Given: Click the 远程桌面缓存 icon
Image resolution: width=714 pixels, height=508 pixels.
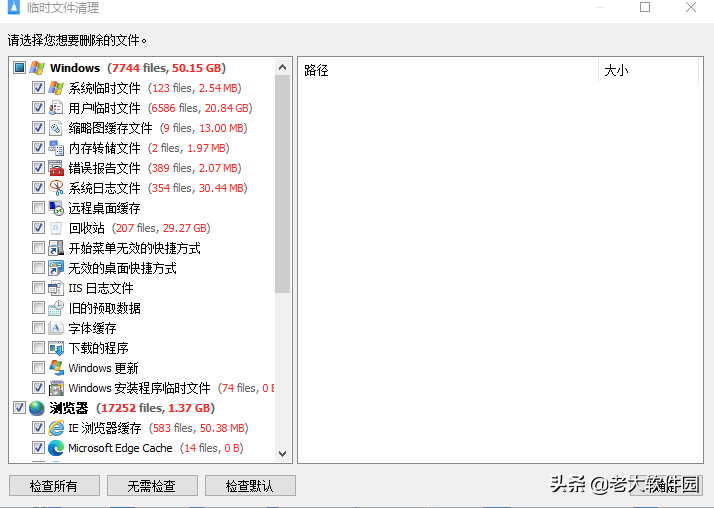Looking at the screenshot, I should click(x=57, y=208).
